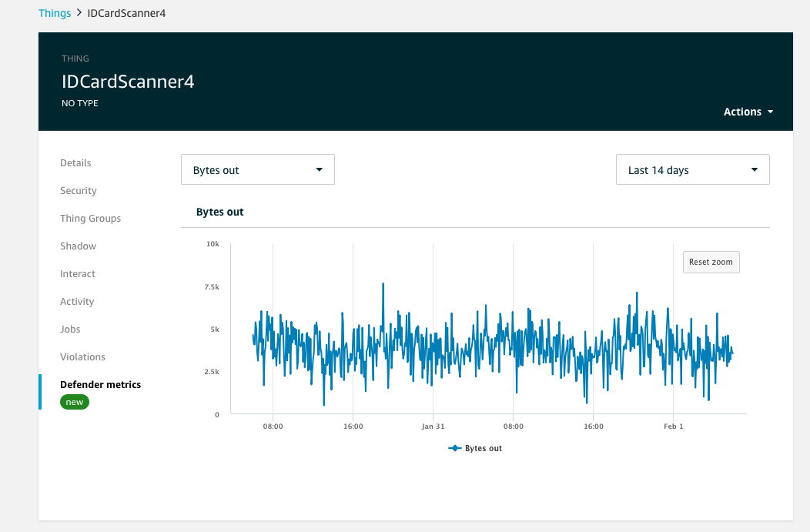
Task: Open the Things breadcrumb link
Action: pyautogui.click(x=54, y=13)
